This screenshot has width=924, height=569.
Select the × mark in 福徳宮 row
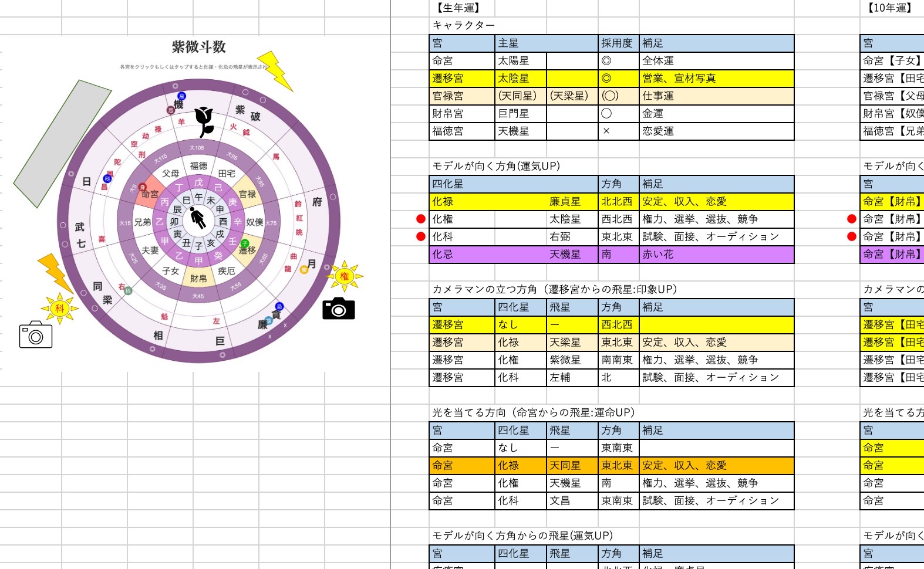[x=618, y=131]
